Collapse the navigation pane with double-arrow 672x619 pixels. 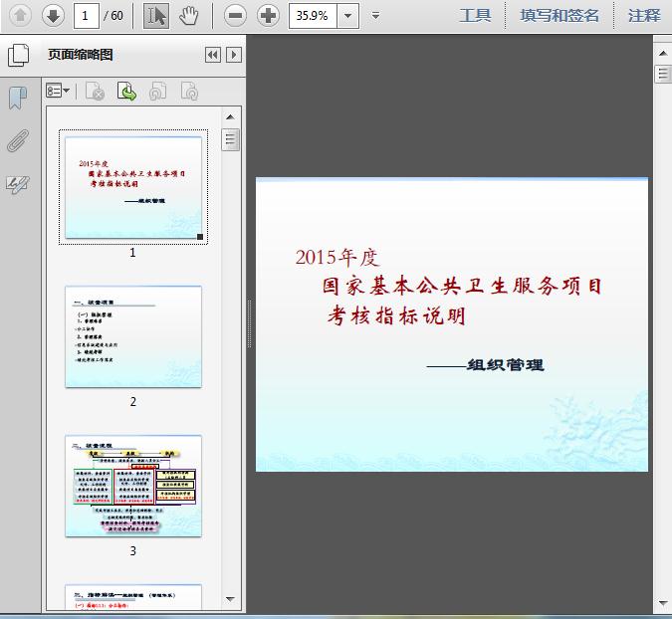(x=213, y=55)
